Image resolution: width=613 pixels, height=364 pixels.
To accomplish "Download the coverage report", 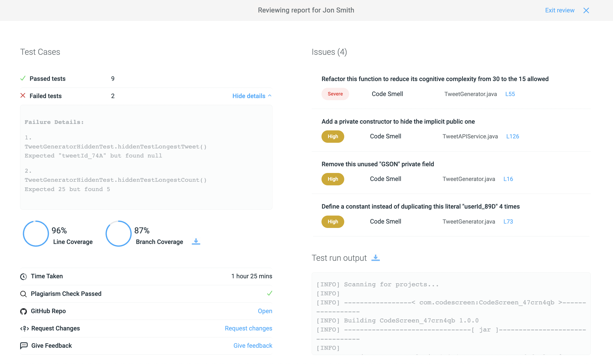I will point(196,242).
